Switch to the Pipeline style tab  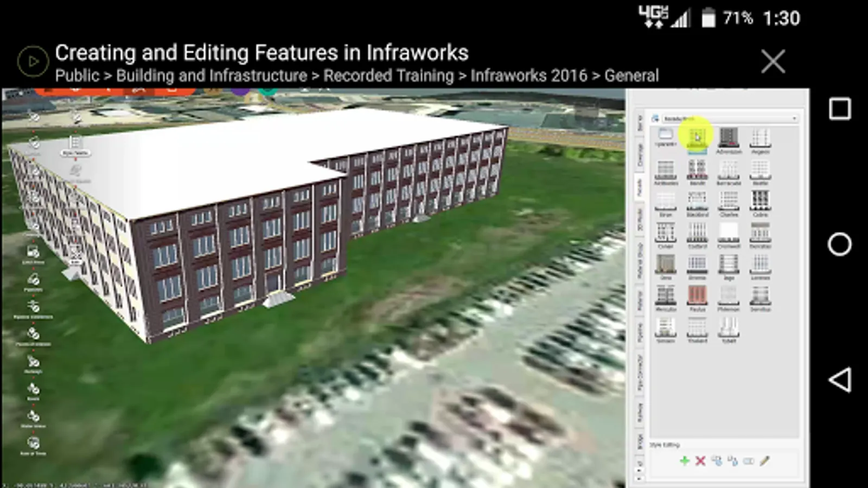point(640,332)
